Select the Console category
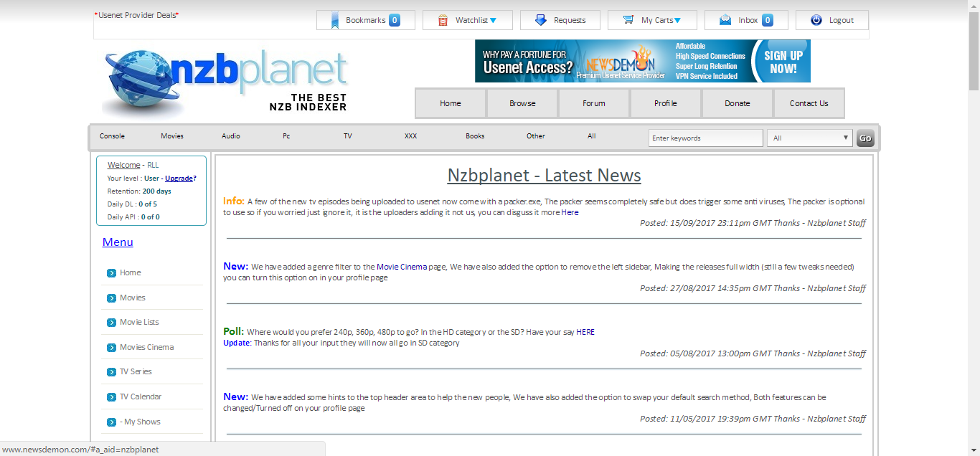The image size is (980, 456). pos(112,136)
